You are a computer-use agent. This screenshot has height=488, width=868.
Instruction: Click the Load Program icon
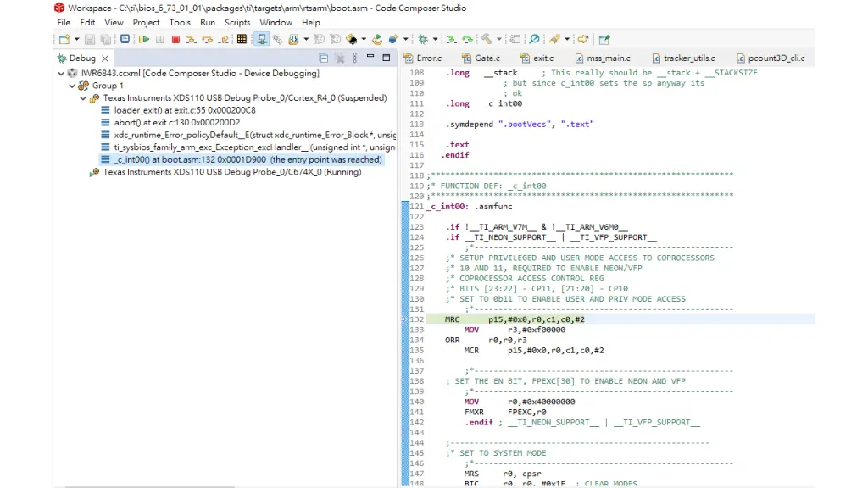pyautogui.click(x=293, y=39)
